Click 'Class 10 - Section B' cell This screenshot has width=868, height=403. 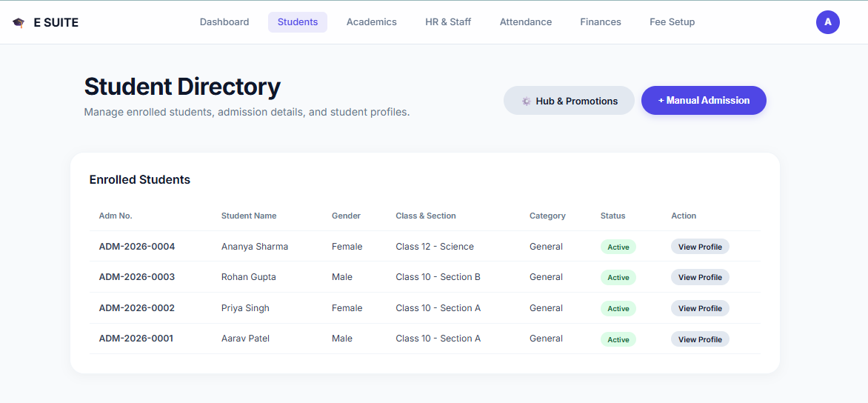(x=438, y=277)
